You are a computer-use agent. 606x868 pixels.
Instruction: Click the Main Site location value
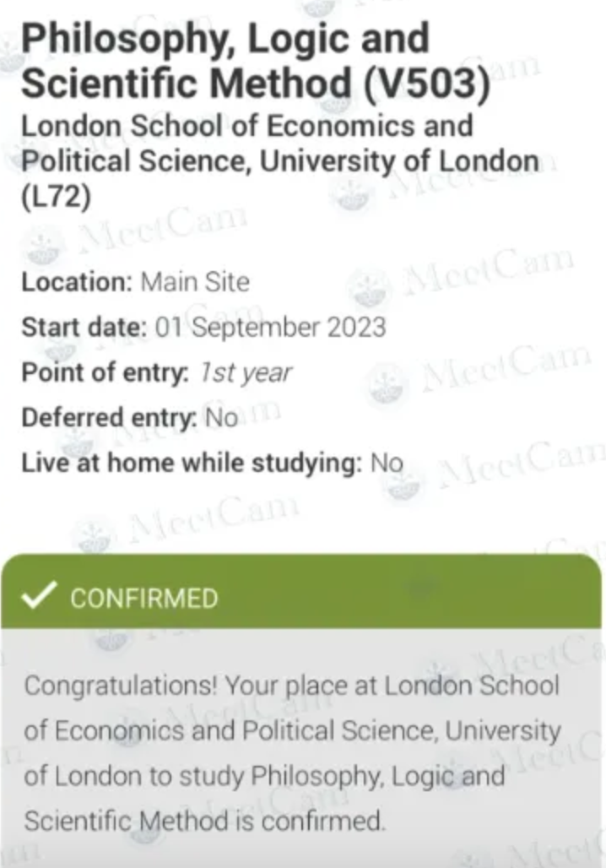pos(195,282)
